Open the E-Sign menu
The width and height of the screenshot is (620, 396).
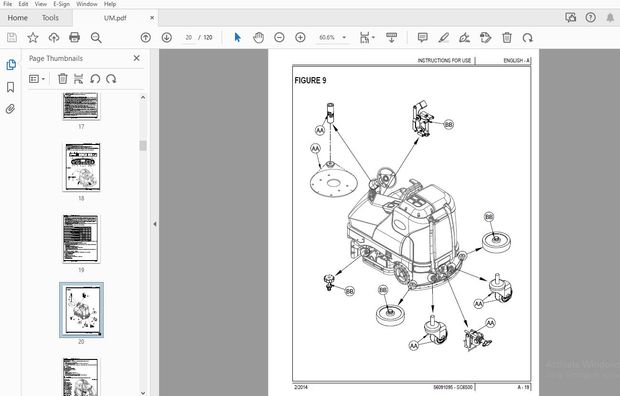pyautogui.click(x=61, y=4)
